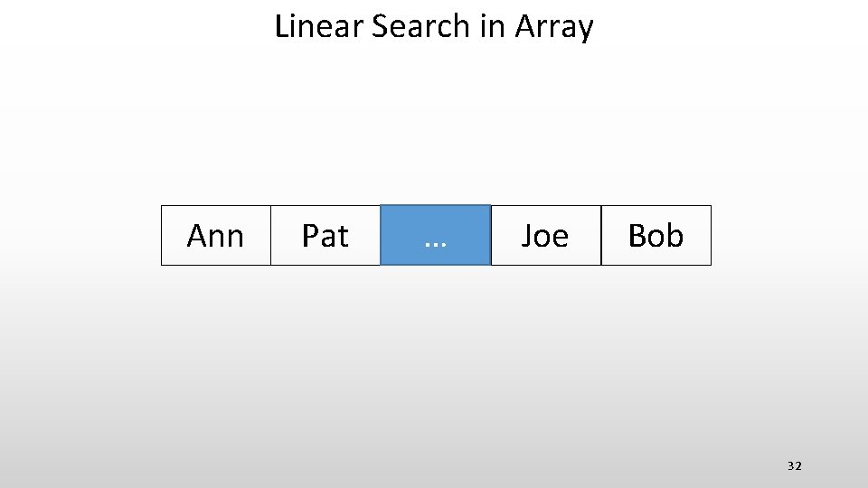Click the word 'Array' in the title
868x488 pixels.
tap(553, 27)
